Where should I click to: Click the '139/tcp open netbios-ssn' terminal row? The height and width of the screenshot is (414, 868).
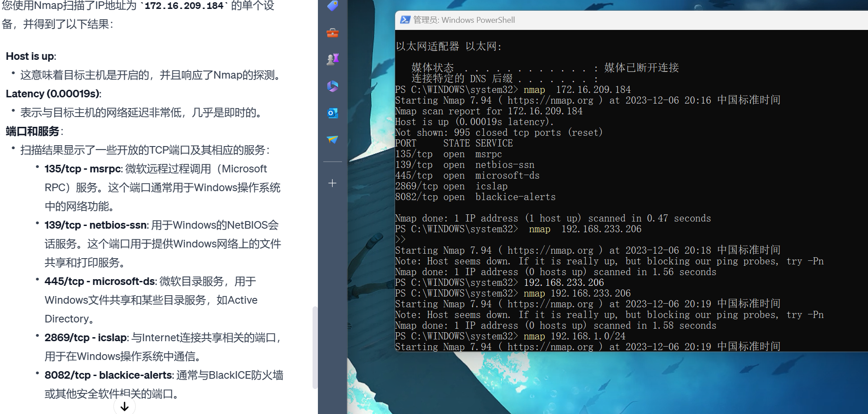[x=465, y=165]
